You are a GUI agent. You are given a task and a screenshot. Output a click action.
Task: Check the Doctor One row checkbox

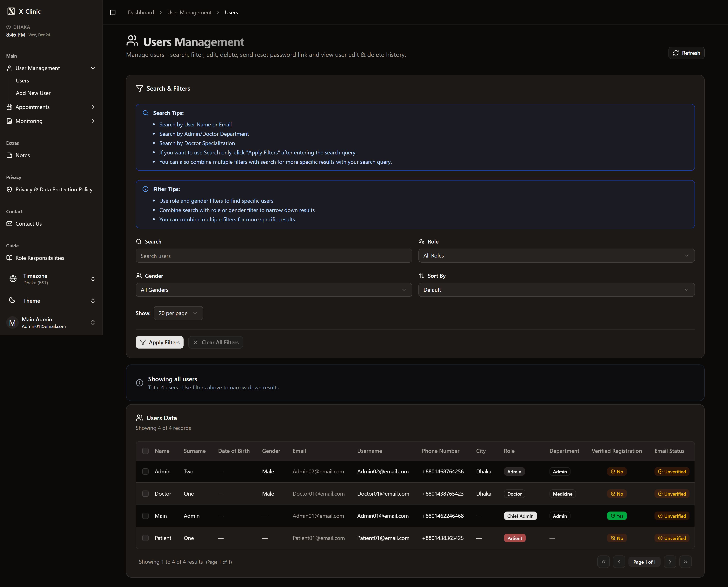coord(145,494)
